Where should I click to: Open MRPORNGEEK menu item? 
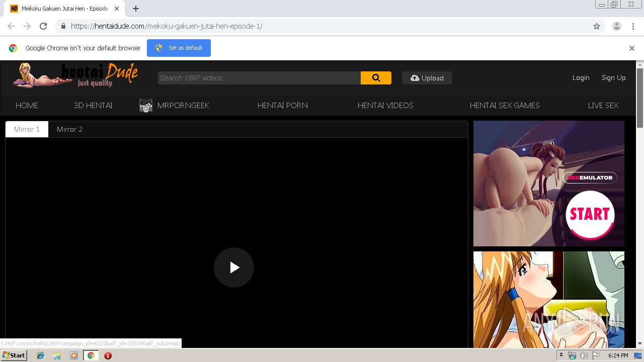pyautogui.click(x=183, y=105)
